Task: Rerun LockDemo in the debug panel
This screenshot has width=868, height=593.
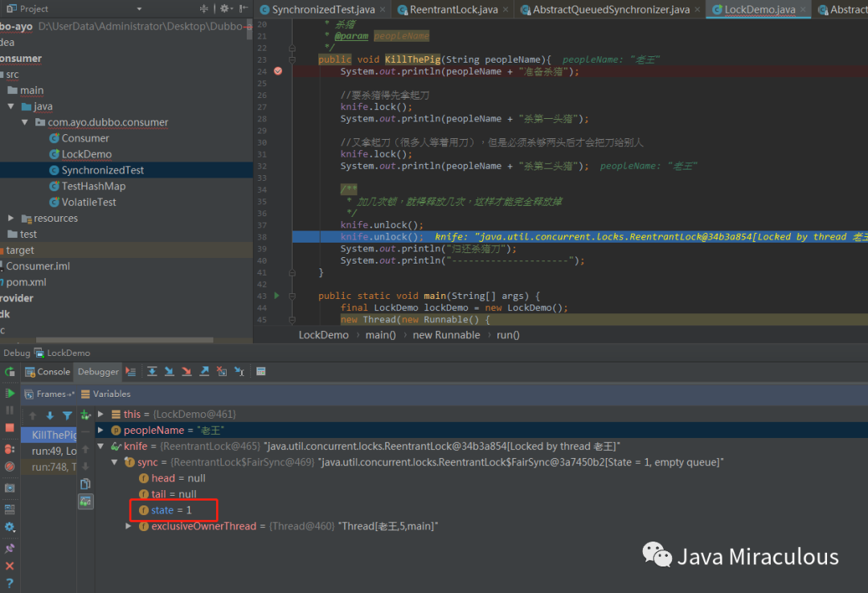Action: coord(10,372)
